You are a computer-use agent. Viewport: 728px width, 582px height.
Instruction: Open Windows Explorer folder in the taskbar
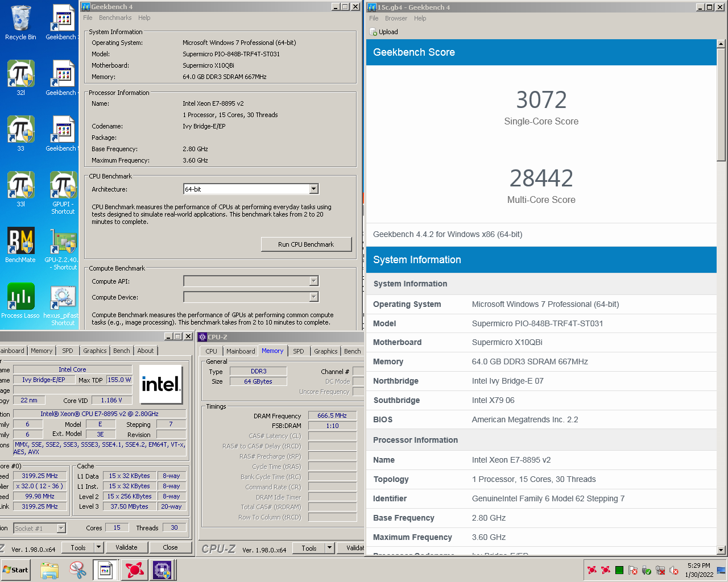tap(49, 570)
